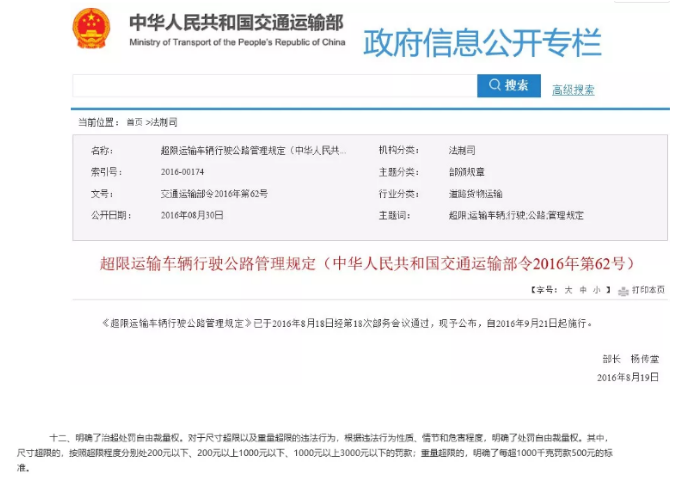This screenshot has height=480, width=694.
Task: Set font size to 小 (small)
Action: click(x=596, y=290)
